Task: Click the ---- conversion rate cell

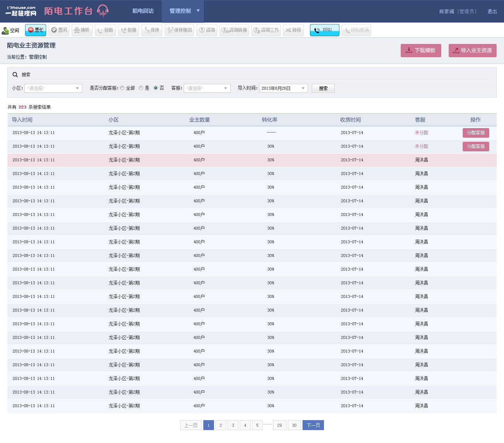Action: pos(271,133)
